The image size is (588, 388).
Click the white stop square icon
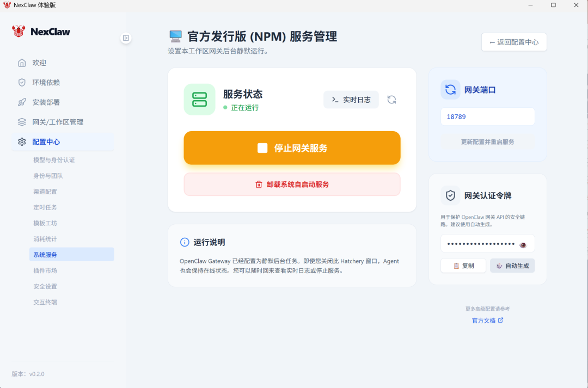262,148
